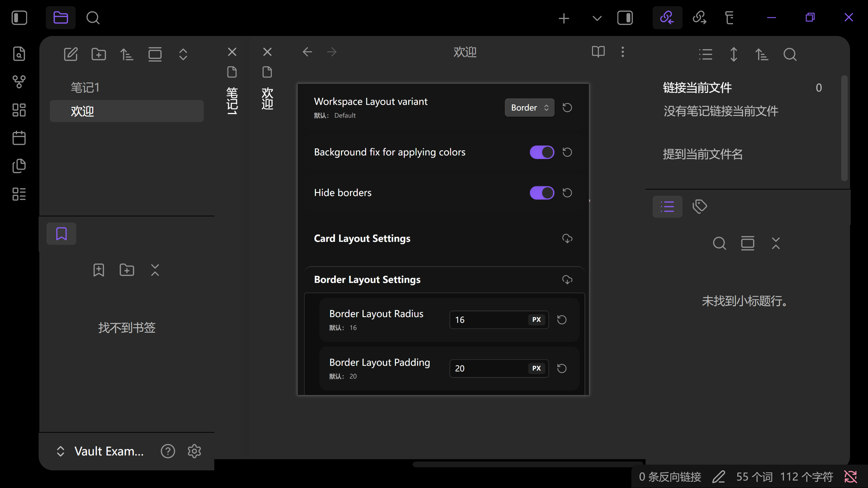Open outgoing links panel icon
Screen dimensions: 868x488
[x=699, y=17]
